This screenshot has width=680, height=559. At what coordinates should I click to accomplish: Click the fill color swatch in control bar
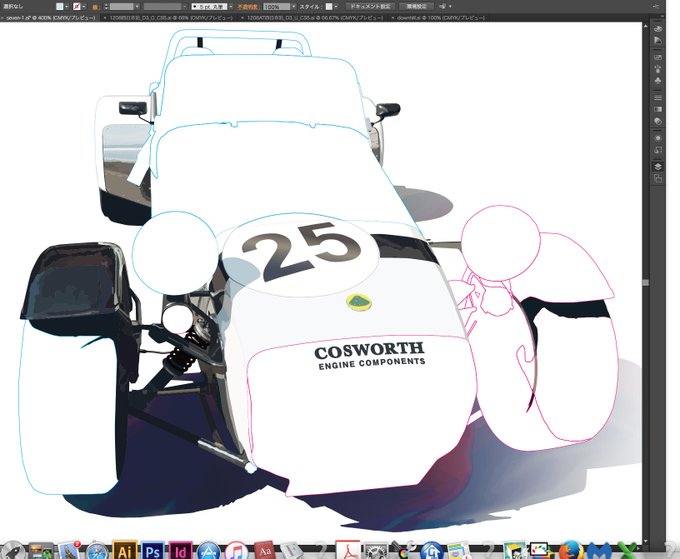coord(59,7)
